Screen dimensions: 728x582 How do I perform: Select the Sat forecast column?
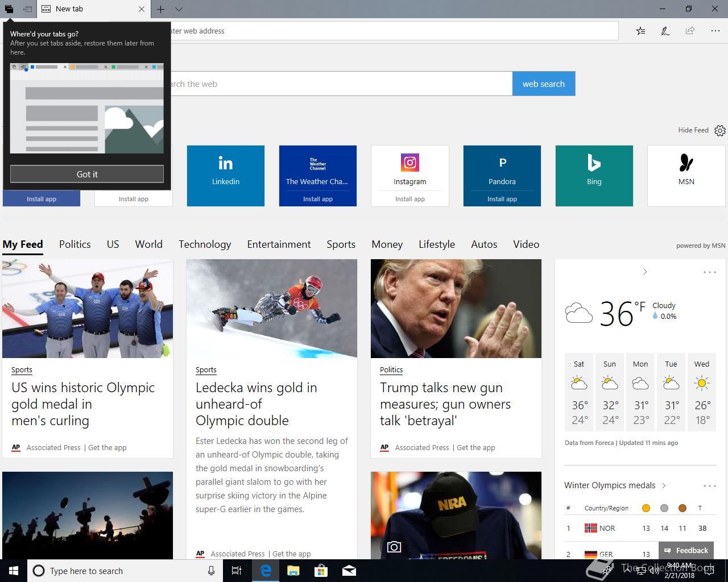(x=579, y=392)
